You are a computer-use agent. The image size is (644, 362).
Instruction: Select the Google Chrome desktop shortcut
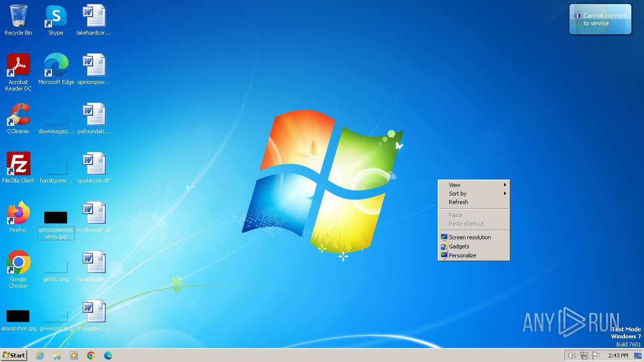[x=18, y=269]
